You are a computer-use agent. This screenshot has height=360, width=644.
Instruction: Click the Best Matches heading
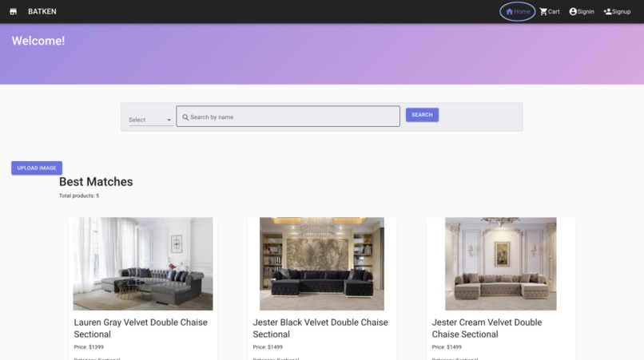96,181
